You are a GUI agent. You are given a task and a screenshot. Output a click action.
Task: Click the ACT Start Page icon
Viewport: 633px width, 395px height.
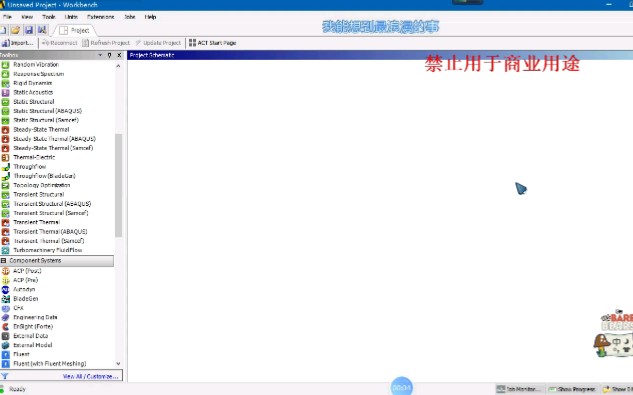192,43
